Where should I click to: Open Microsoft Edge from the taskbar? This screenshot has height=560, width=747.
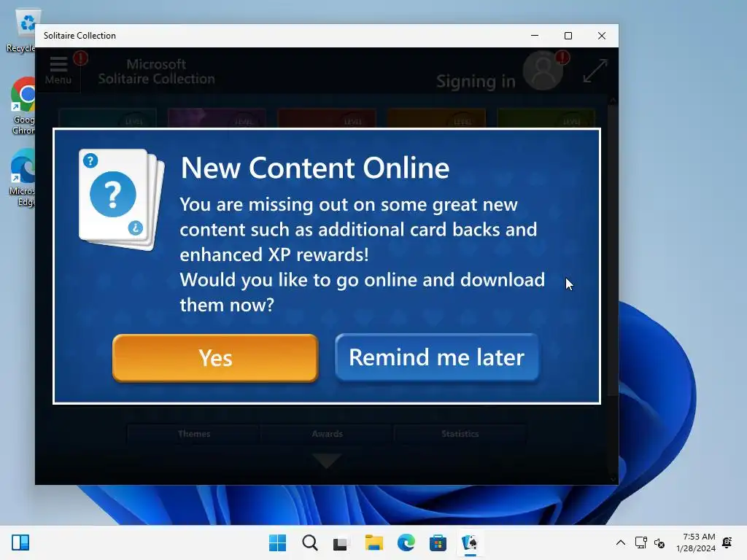tap(406, 542)
